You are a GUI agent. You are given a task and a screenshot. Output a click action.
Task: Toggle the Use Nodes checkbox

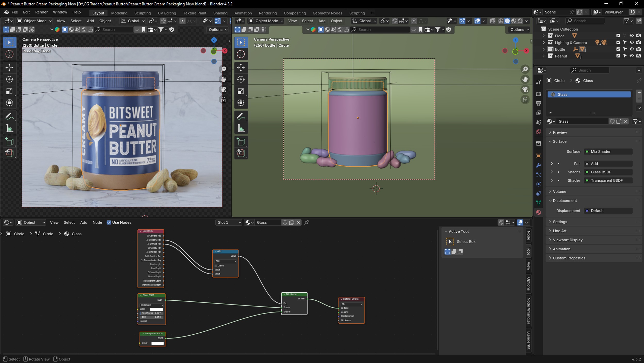(x=109, y=222)
